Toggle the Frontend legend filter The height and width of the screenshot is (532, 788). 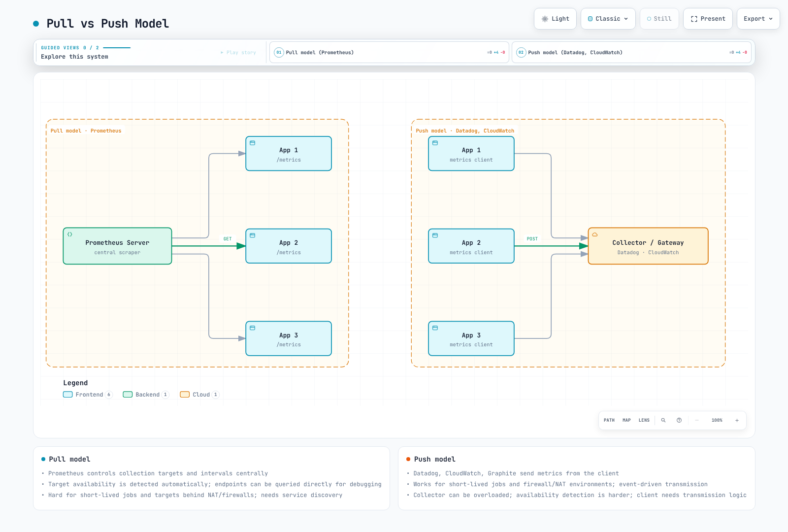[88, 395]
